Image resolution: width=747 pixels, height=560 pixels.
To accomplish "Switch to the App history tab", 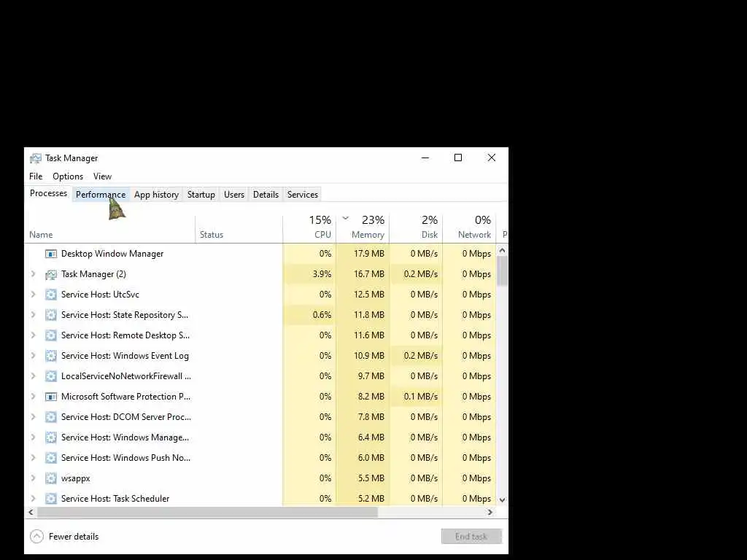I will [x=156, y=194].
